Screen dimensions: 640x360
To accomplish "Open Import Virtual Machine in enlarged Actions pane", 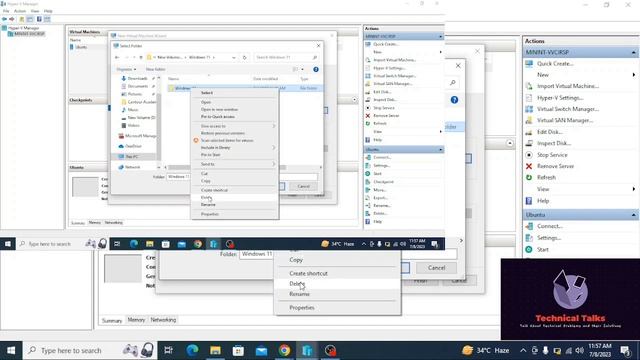I will [x=567, y=86].
